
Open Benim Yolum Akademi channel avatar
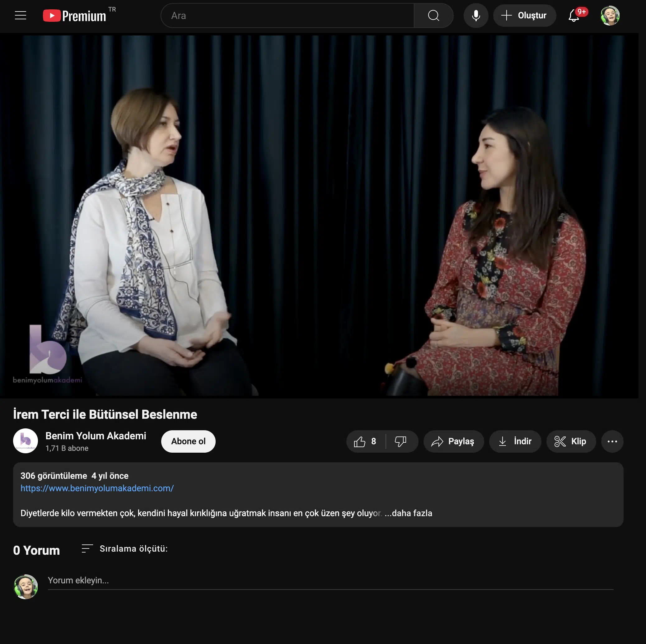26,441
